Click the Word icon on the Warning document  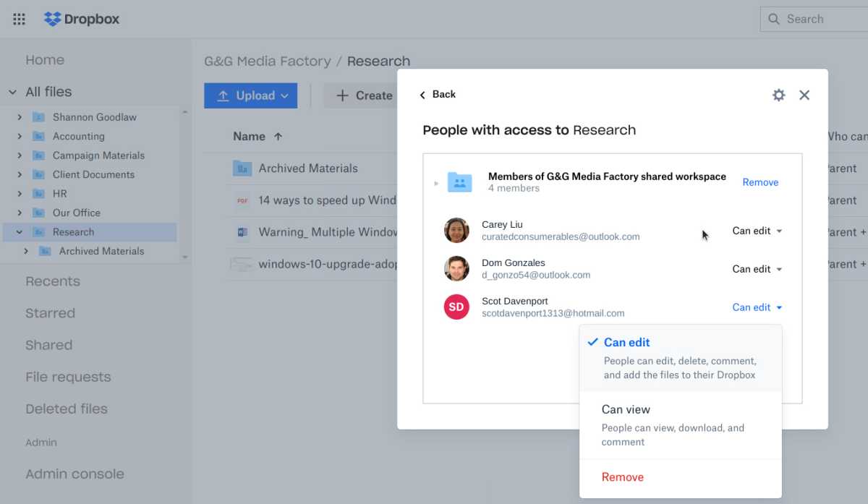pos(242,232)
